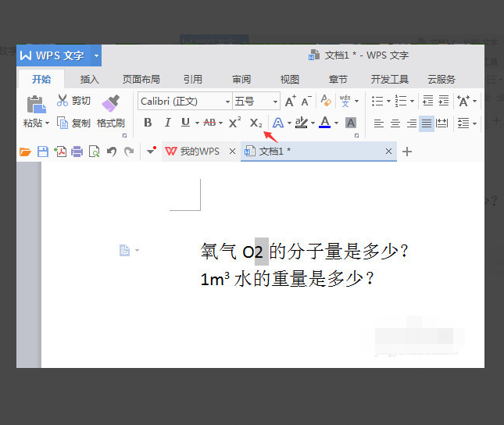Clear formatting with the eraser icon
Viewport: 504px width, 425px height.
click(326, 101)
